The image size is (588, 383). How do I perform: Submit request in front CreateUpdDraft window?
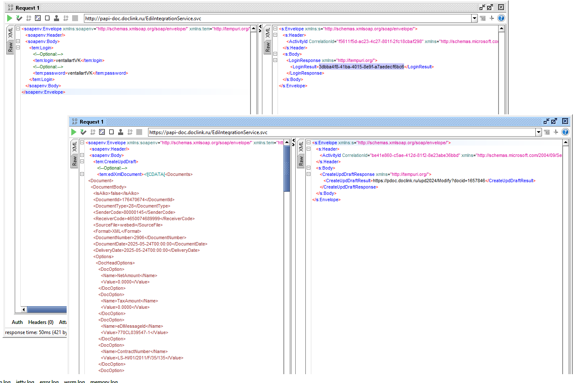tap(74, 132)
